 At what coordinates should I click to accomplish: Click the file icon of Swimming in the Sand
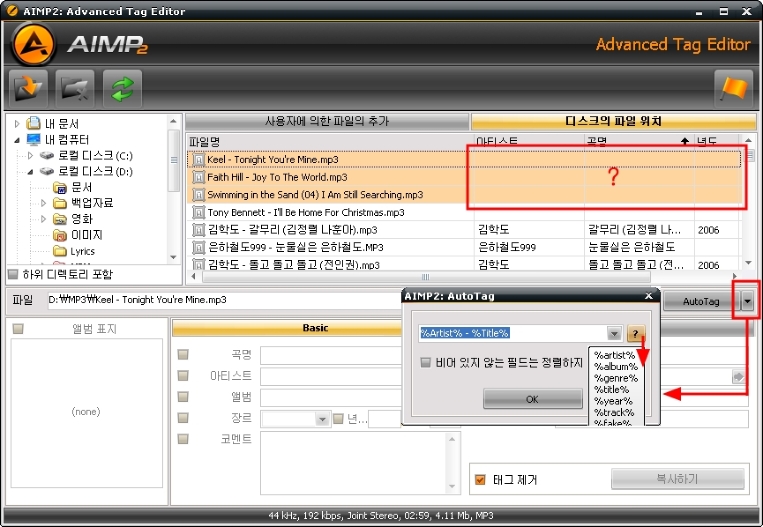pos(198,195)
